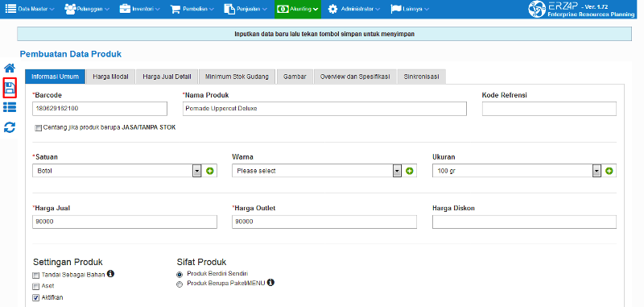The width and height of the screenshot is (644, 307).
Task: Open the Gambar tab
Action: pyautogui.click(x=295, y=77)
